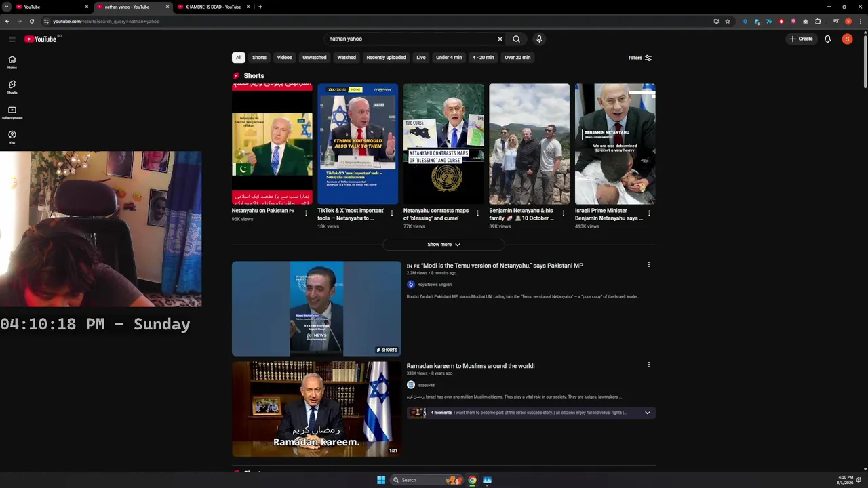Select the Videos filter chip

[284, 58]
